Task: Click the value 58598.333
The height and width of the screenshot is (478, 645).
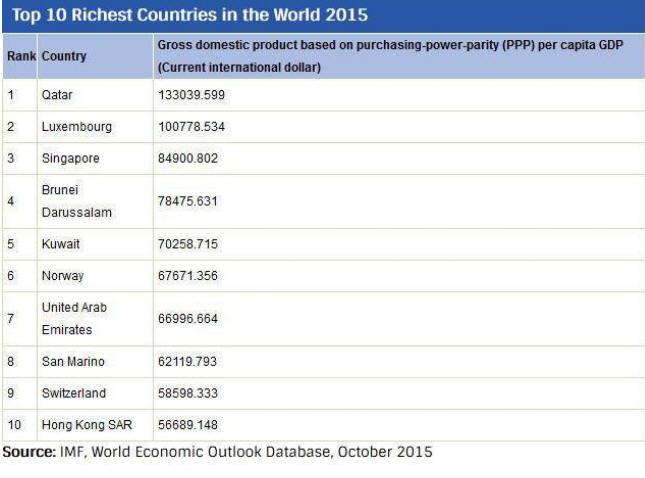Action: 188,393
